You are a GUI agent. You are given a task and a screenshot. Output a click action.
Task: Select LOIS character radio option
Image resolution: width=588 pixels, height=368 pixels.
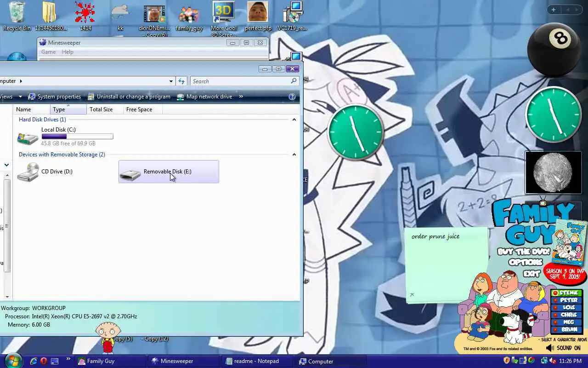tap(566, 308)
